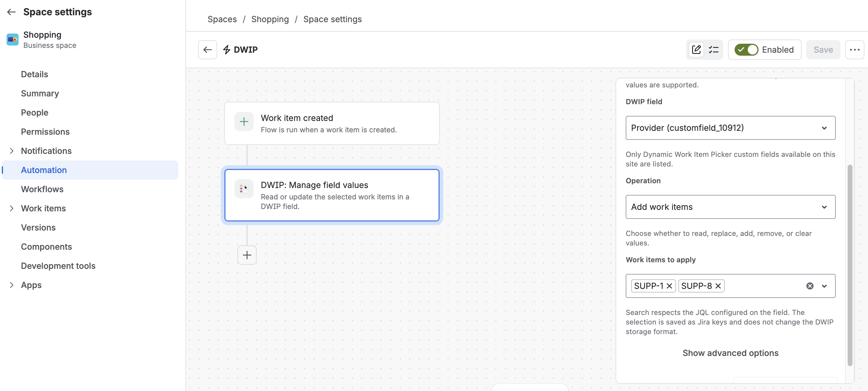
Task: Open the edit rule view icon
Action: [696, 50]
